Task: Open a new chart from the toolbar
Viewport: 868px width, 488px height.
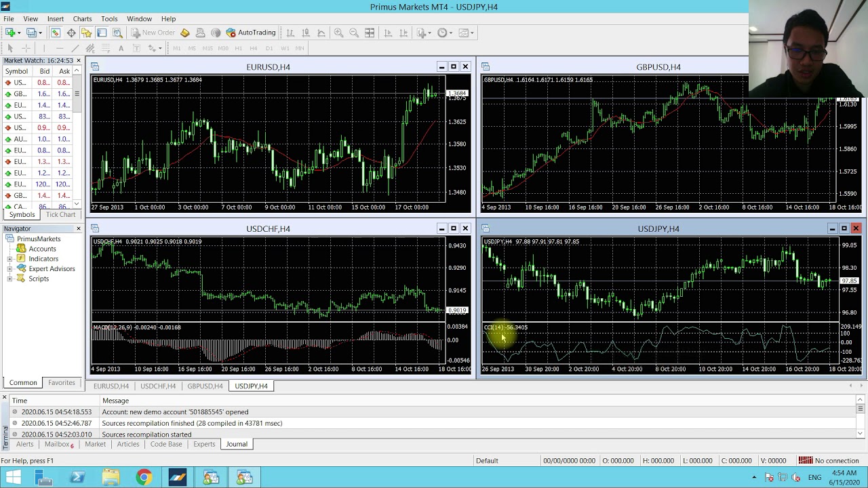Action: click(x=10, y=33)
